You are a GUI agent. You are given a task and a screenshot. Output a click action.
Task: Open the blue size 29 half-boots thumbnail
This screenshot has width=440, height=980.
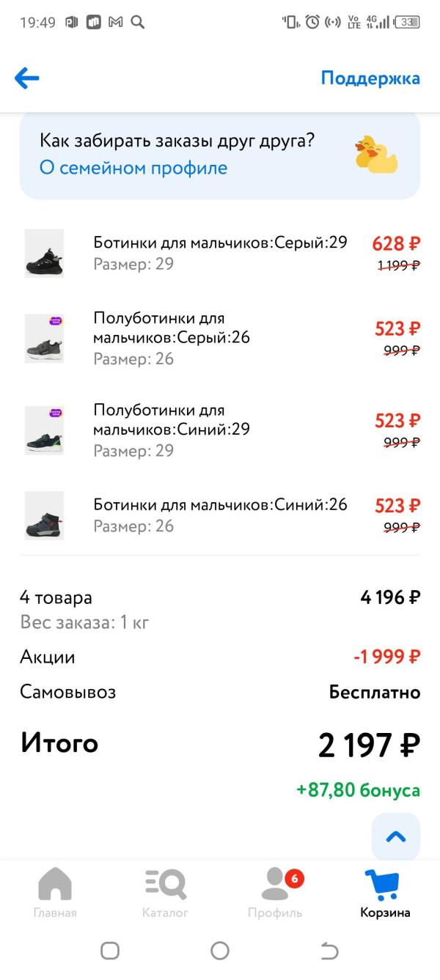click(44, 430)
